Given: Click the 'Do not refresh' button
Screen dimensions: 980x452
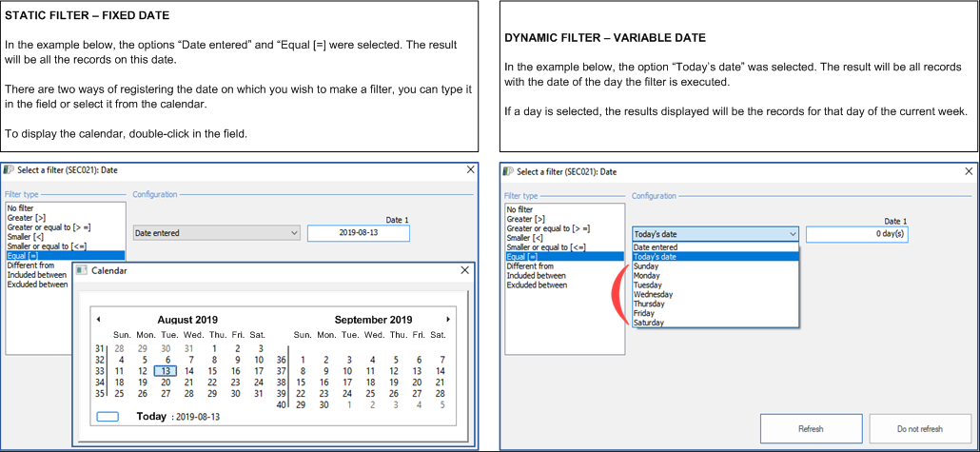Looking at the screenshot, I should [x=919, y=428].
